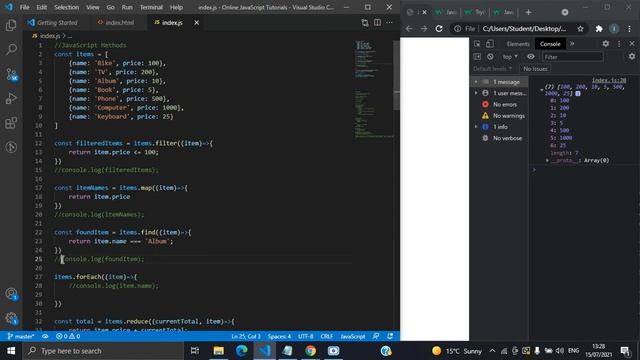640x360 pixels.
Task: Open the Chrome extensions puzzle icon
Action: coord(599,29)
